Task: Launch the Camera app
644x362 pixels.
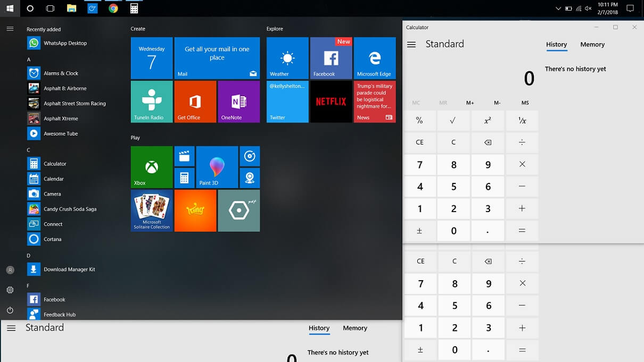Action: point(45,194)
